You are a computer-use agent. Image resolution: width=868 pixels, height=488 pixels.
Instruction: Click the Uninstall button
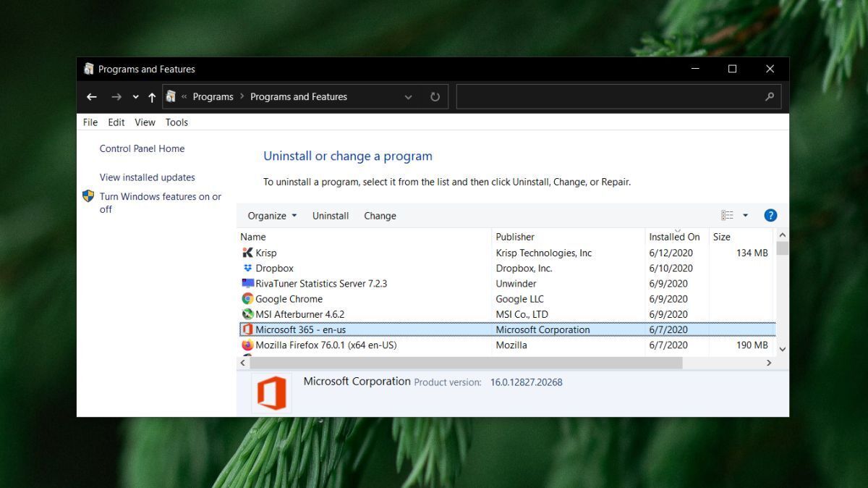(x=331, y=216)
